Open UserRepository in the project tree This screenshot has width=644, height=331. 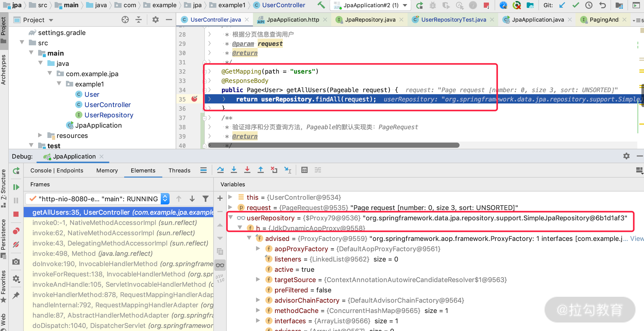109,115
